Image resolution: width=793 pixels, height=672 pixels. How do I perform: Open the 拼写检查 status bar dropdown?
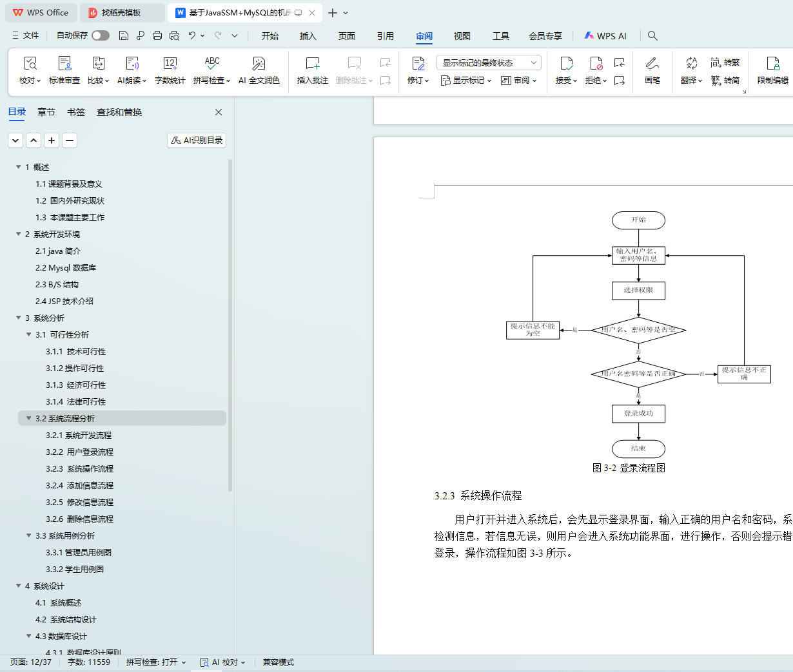156,662
